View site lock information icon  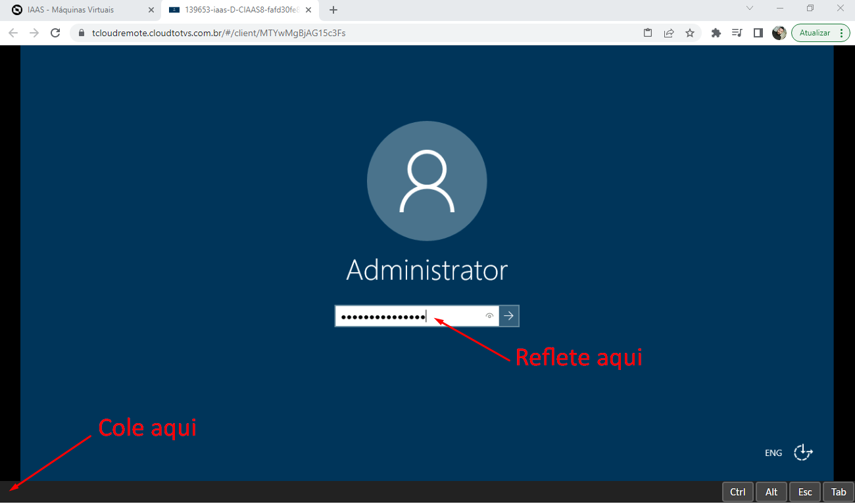coord(82,33)
